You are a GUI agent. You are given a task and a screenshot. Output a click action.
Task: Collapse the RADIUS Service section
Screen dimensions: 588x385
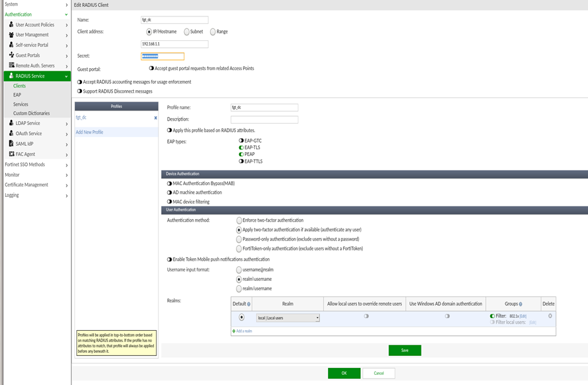coord(66,76)
